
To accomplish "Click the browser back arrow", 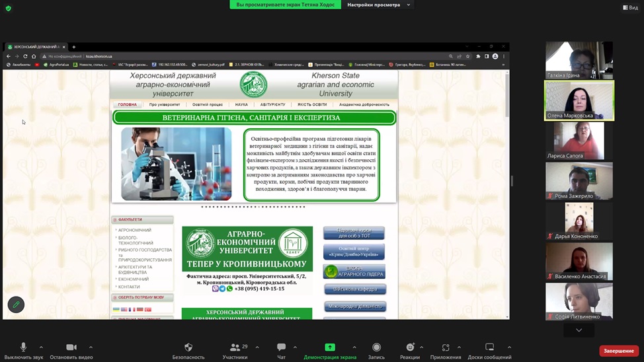I will coord(9,56).
